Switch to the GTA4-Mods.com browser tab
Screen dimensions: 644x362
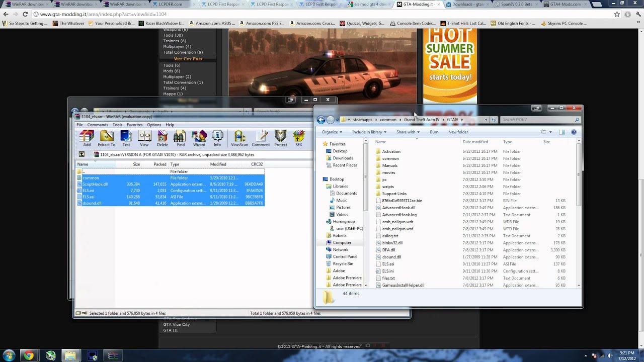[564, 4]
